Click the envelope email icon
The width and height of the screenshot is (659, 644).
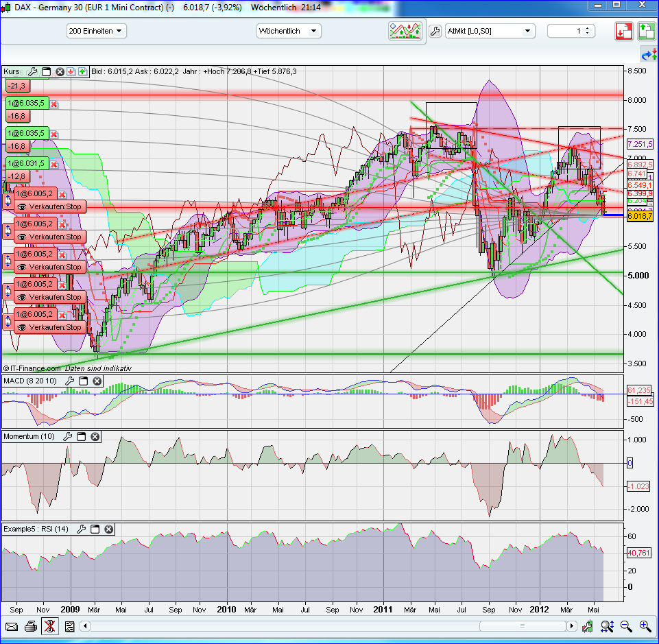pyautogui.click(x=12, y=627)
